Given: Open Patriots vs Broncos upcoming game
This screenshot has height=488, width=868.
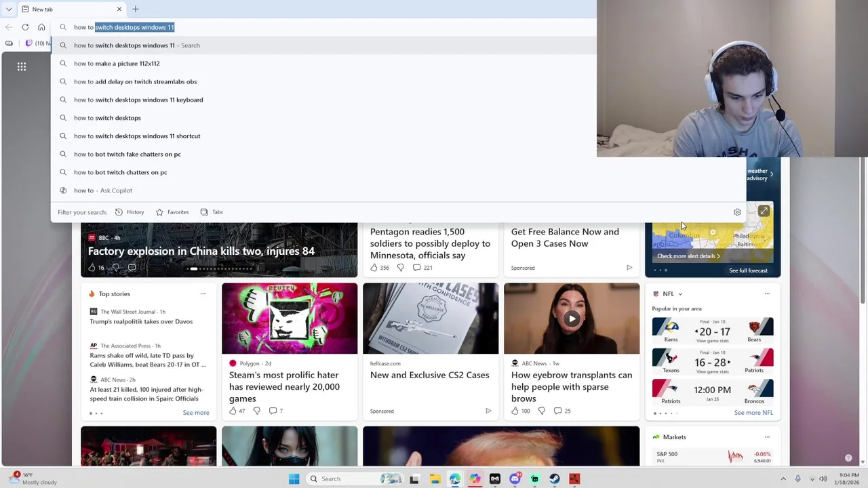Looking at the screenshot, I should pyautogui.click(x=713, y=392).
